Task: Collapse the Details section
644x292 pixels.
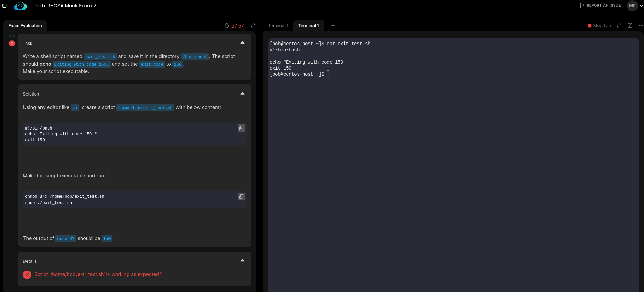Action: [242, 261]
